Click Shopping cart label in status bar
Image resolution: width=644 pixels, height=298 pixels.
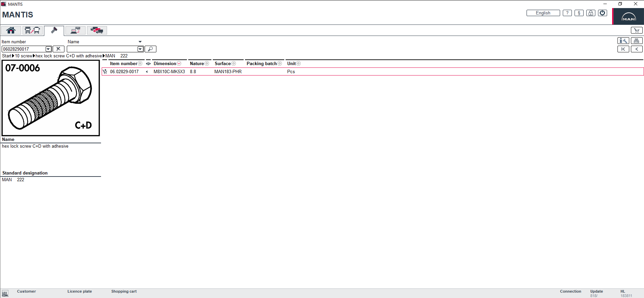(x=124, y=291)
